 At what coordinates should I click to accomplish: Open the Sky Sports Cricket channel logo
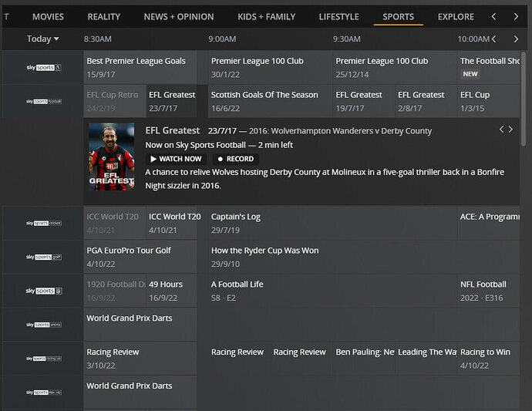coord(44,223)
